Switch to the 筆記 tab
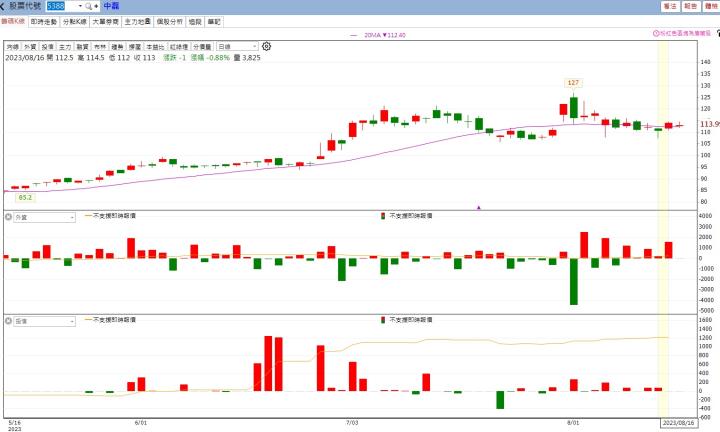Screen dimensions: 720x432 coord(214,22)
